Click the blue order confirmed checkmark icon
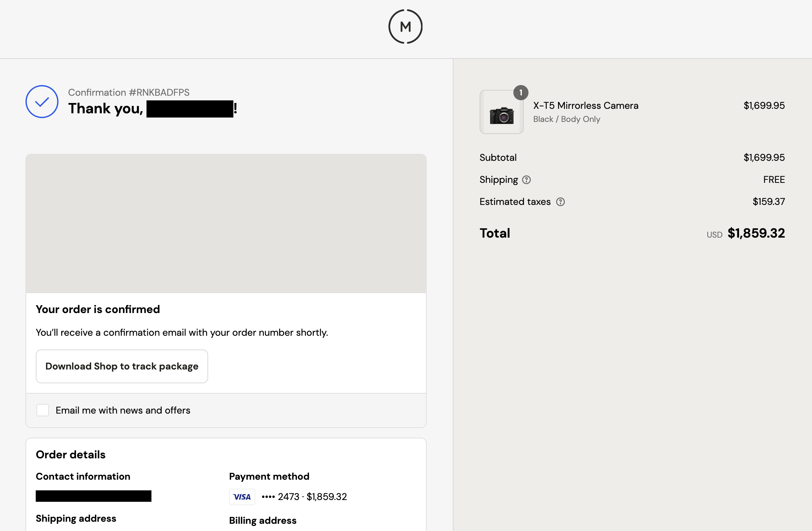The height and width of the screenshot is (531, 812). coord(42,102)
